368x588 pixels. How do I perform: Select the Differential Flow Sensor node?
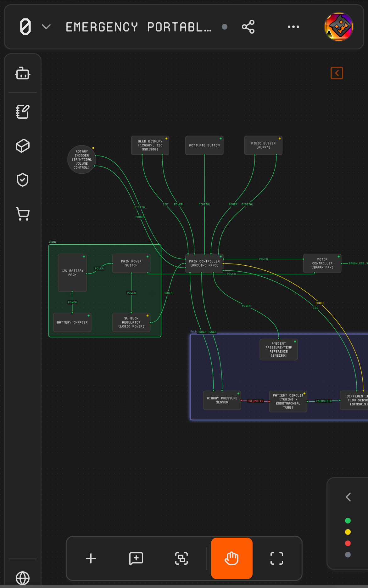tap(354, 400)
